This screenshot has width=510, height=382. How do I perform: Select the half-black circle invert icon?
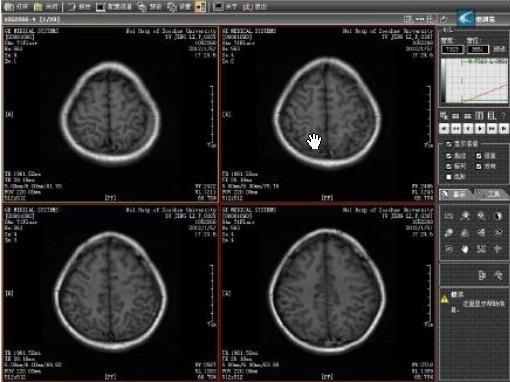498,216
